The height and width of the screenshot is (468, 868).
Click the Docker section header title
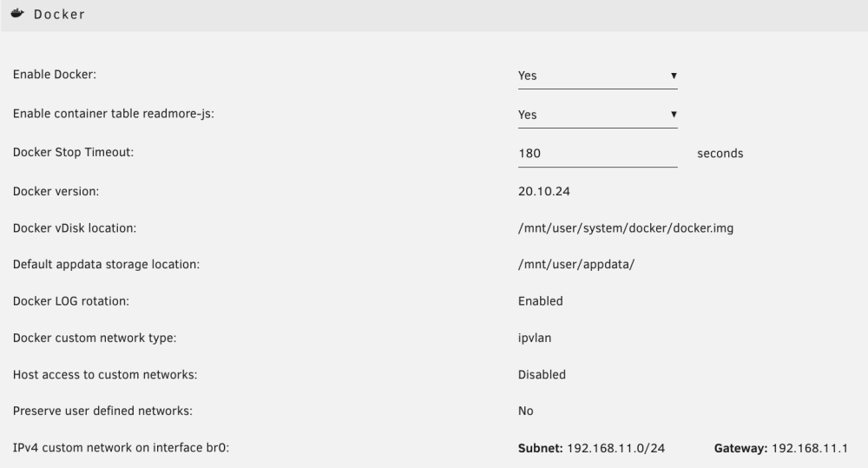point(59,15)
